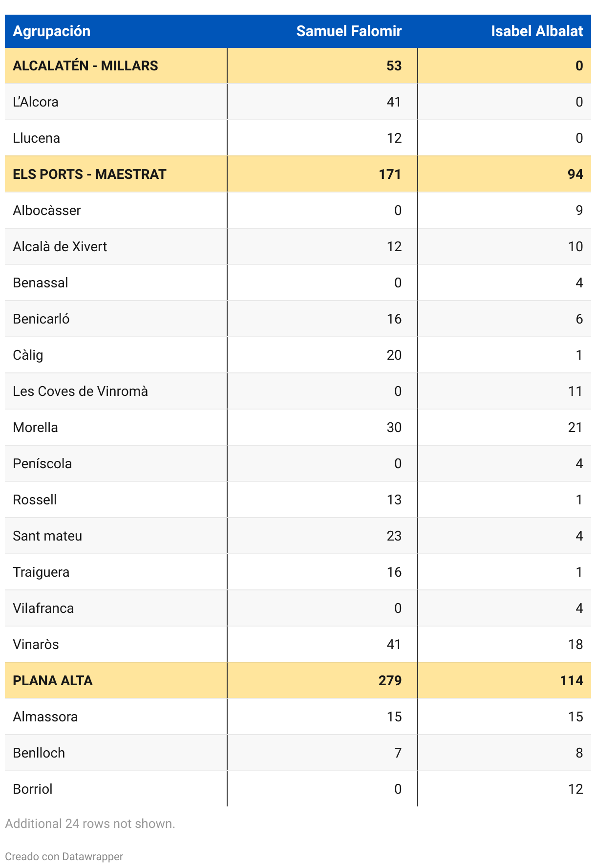Select the PLANA ALTA group row

tap(53, 681)
